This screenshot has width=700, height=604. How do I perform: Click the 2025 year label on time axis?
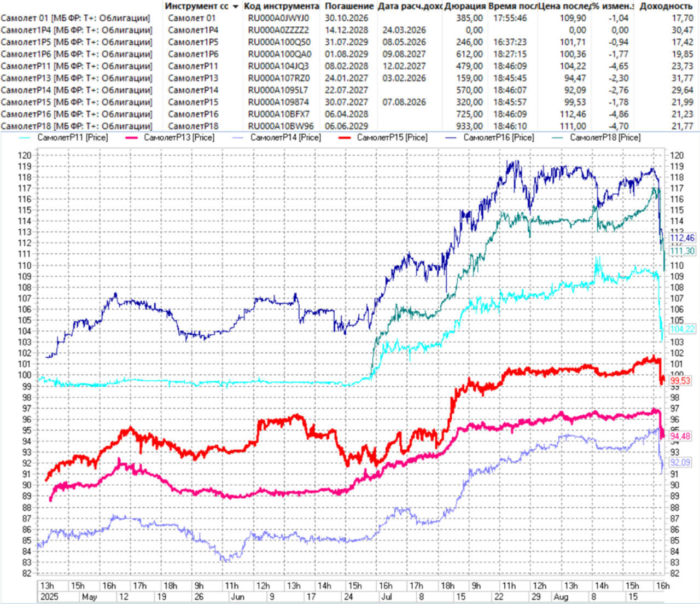tap(48, 596)
